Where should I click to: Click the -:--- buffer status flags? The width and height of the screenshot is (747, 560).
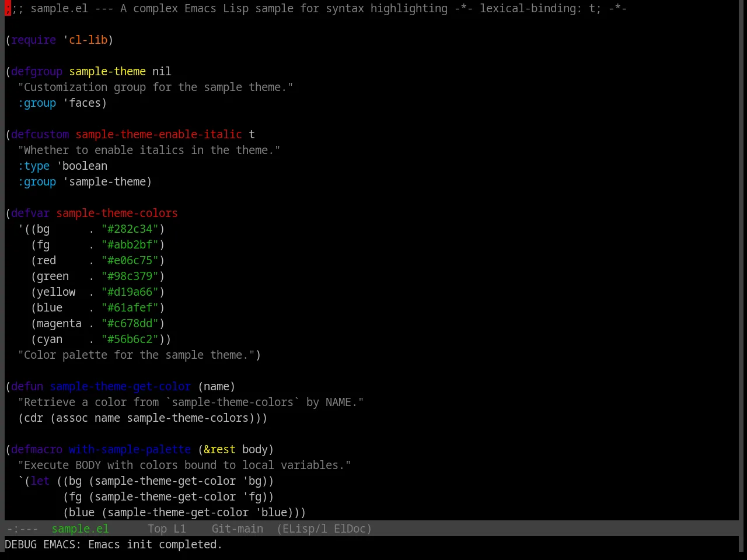[22, 528]
